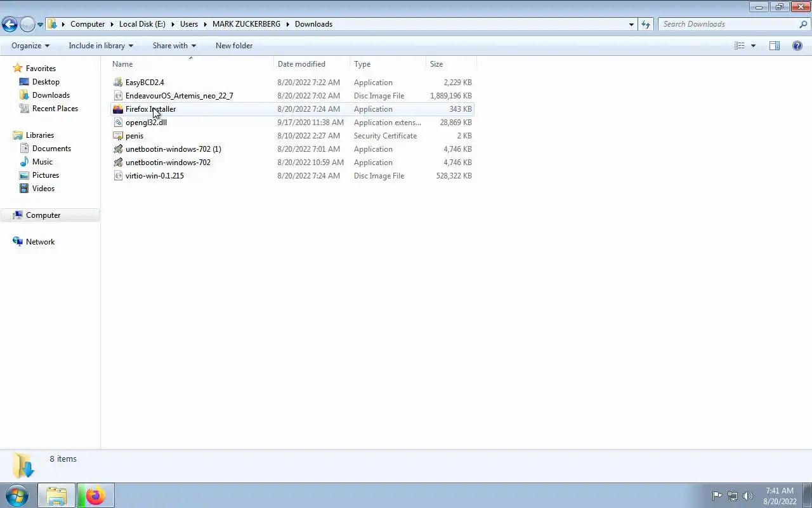812x508 pixels.
Task: Open the volume speaker tray icon
Action: click(x=747, y=496)
